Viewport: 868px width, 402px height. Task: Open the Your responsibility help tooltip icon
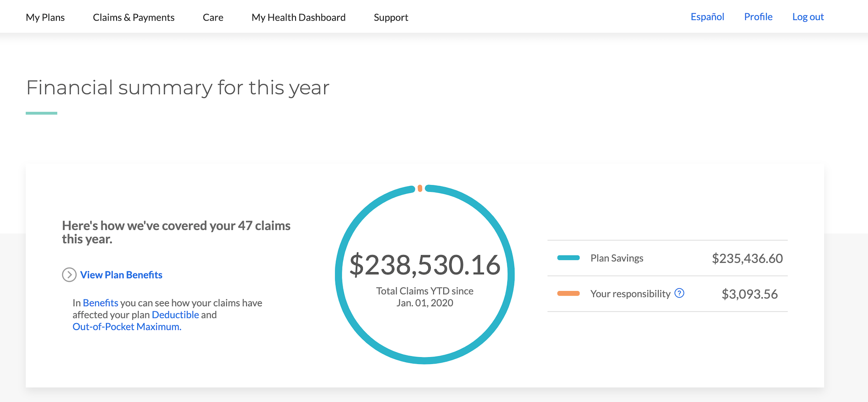click(679, 293)
